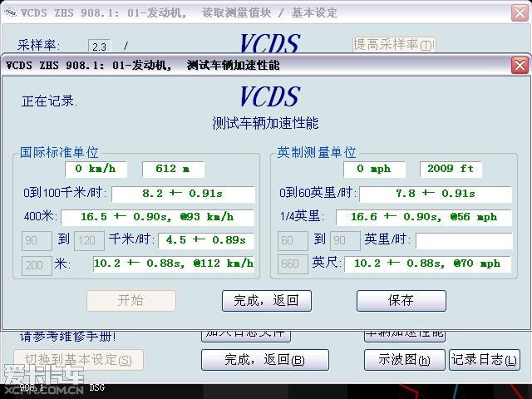Click the 400米 result 16.5 @93 km/h
532x399 pixels.
pos(157,218)
